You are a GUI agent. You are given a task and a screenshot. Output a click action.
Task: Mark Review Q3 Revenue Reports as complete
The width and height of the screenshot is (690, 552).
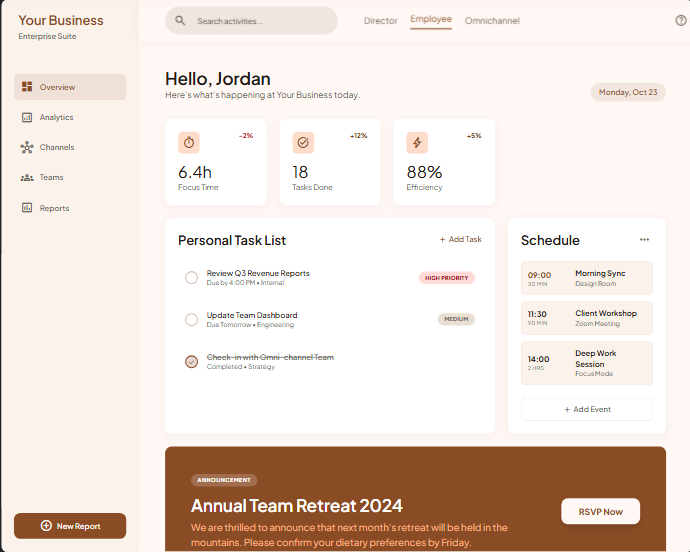click(191, 278)
